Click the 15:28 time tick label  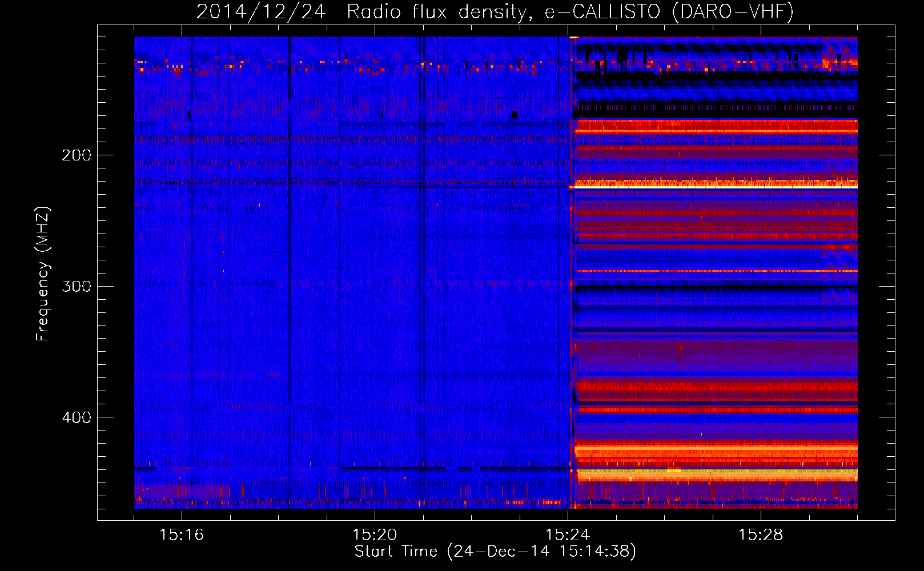761,534
